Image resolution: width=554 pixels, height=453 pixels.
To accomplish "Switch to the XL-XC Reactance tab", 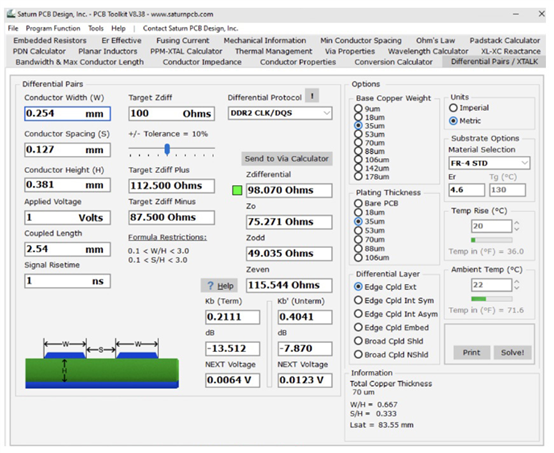I will [x=511, y=51].
